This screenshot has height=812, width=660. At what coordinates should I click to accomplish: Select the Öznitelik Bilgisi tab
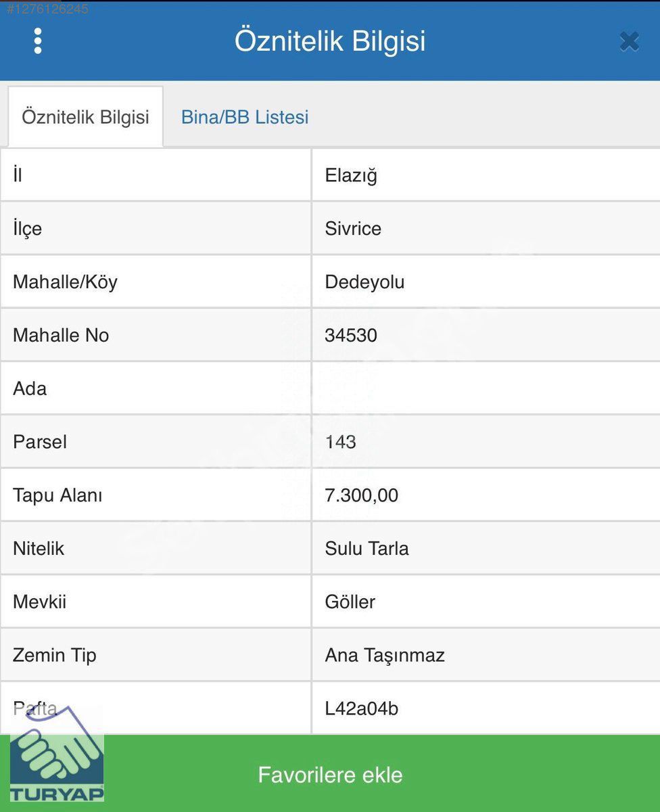(85, 117)
